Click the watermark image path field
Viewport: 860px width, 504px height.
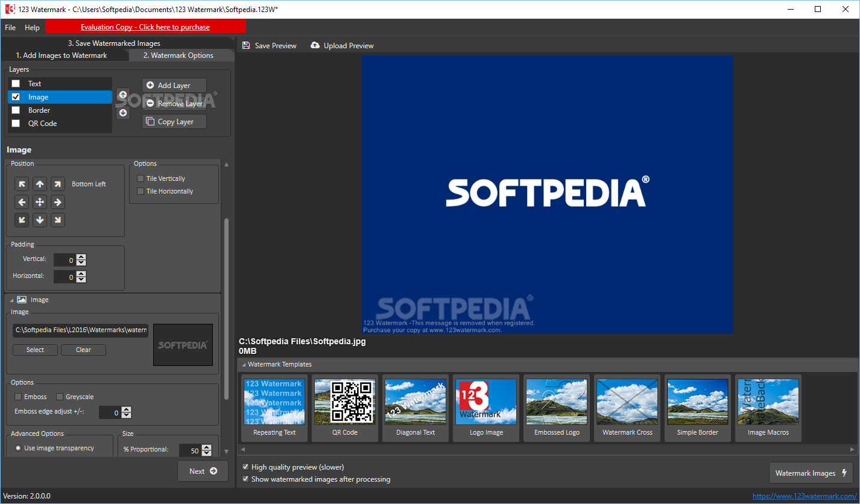(80, 330)
